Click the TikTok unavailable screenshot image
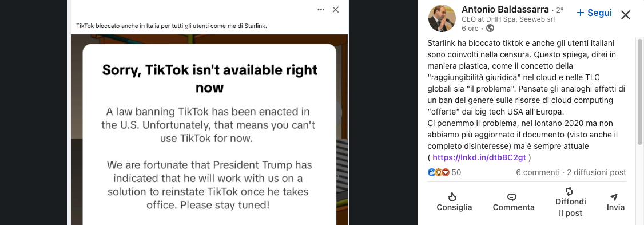The image size is (644, 225). 209,129
